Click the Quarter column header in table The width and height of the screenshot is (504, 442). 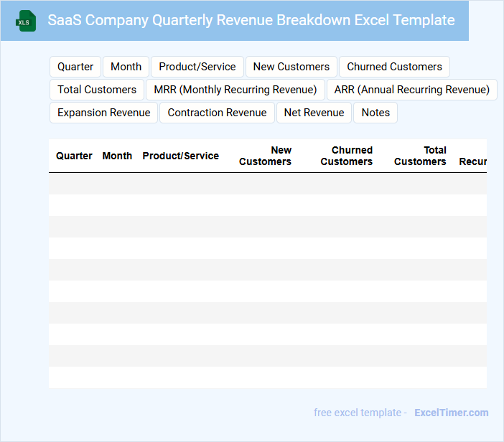[74, 156]
